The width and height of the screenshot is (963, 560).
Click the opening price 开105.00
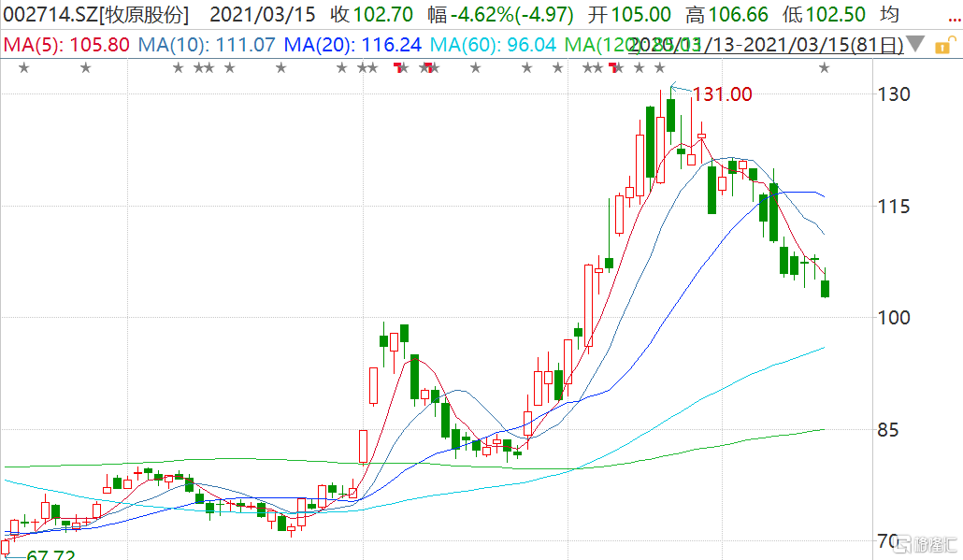629,15
